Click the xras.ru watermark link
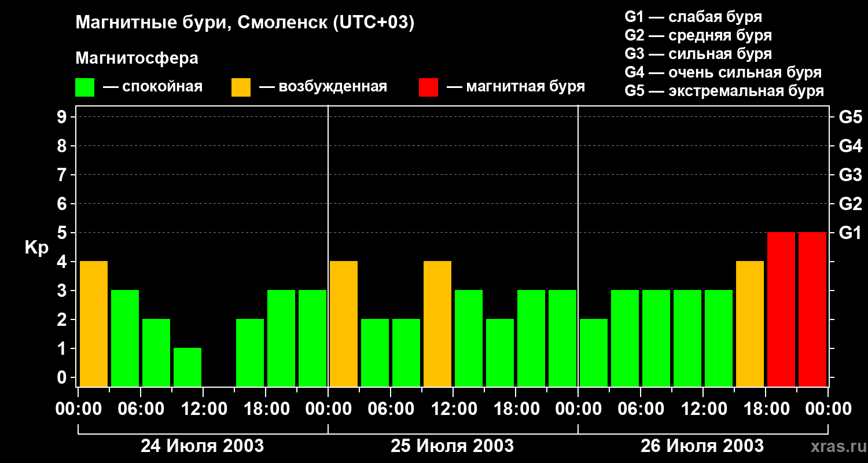 836,446
